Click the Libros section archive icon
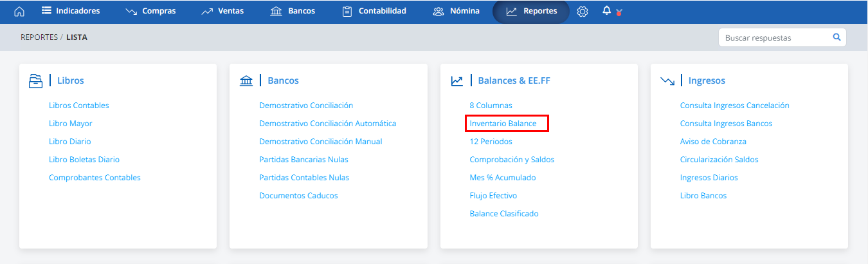868x264 pixels. click(x=35, y=80)
